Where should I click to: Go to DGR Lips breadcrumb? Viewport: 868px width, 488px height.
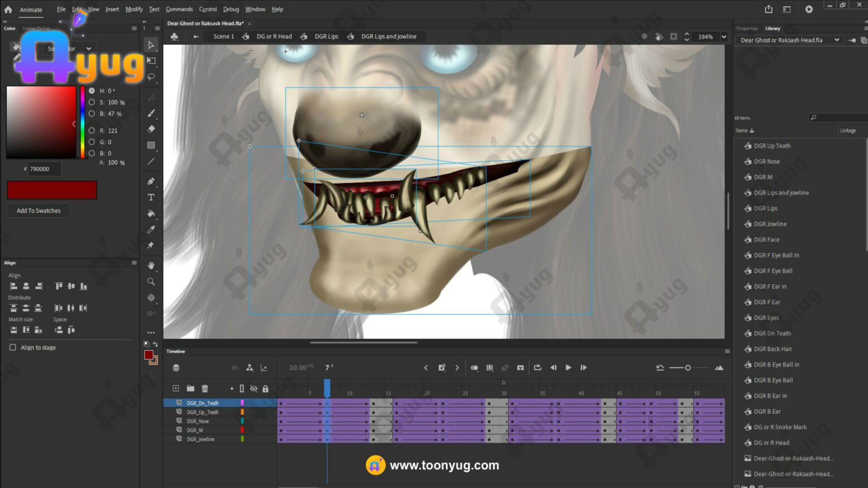(326, 37)
